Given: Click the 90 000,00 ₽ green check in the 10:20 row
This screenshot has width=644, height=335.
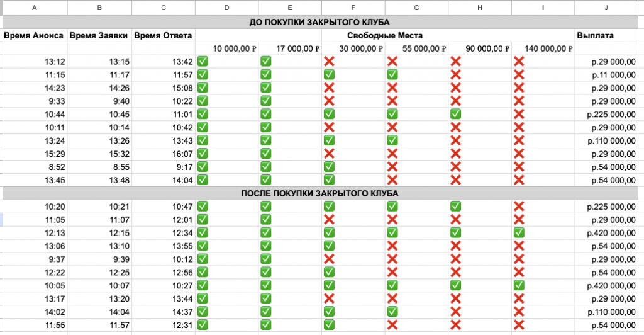Looking at the screenshot, I should [x=455, y=207].
